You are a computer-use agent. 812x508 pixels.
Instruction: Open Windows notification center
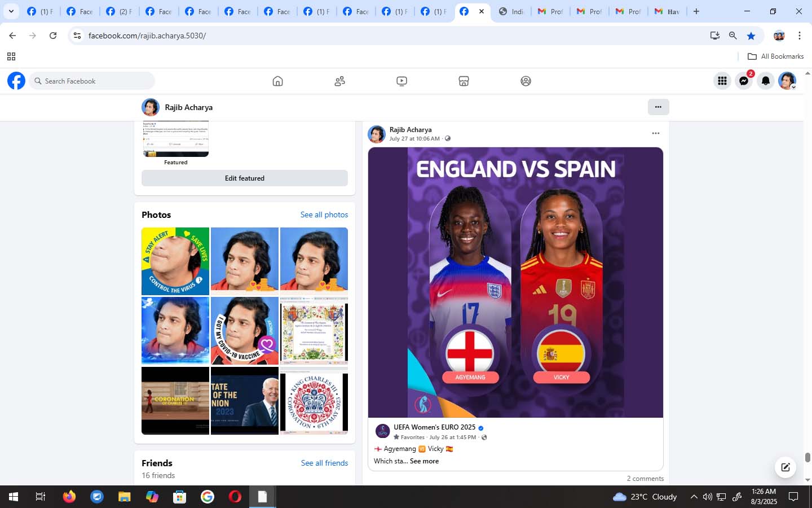[793, 497]
